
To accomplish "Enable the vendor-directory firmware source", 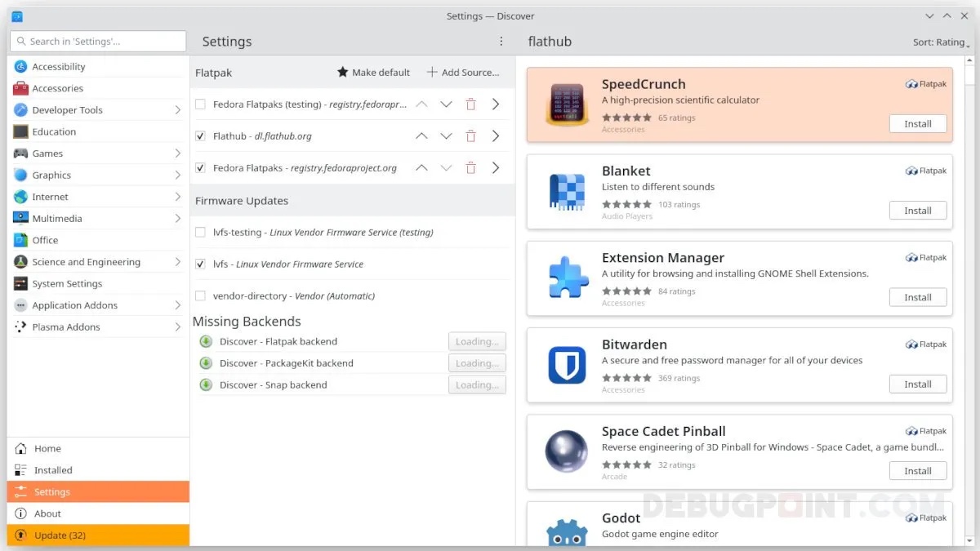I will pos(200,295).
